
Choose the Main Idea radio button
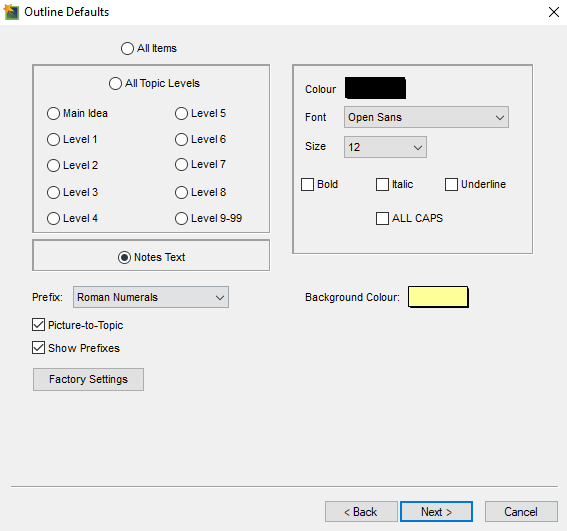click(x=53, y=113)
